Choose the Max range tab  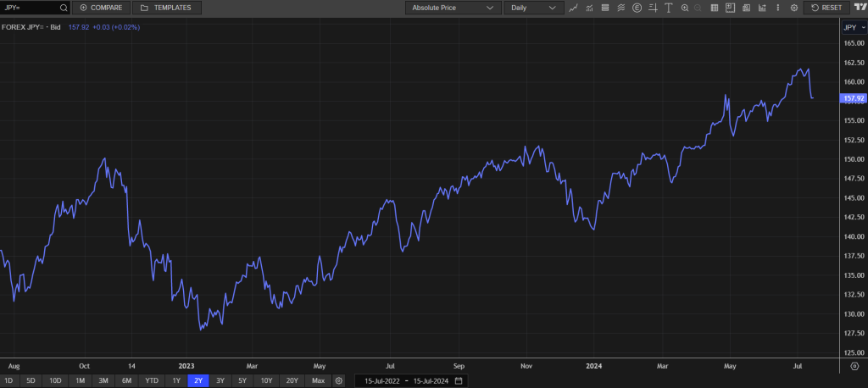tap(318, 380)
